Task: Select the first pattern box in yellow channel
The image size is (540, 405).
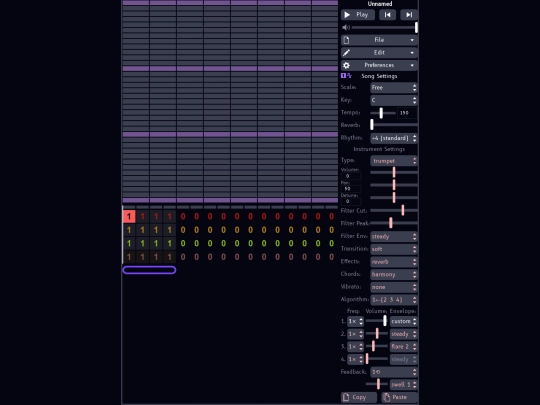Action: coord(129,230)
